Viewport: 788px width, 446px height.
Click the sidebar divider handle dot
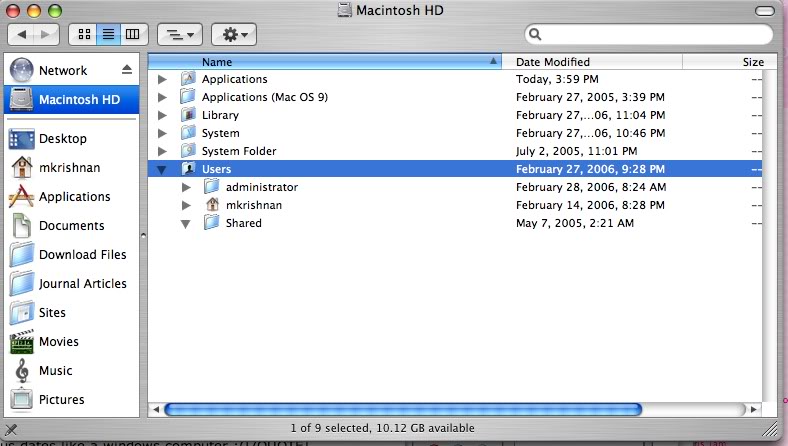click(143, 235)
